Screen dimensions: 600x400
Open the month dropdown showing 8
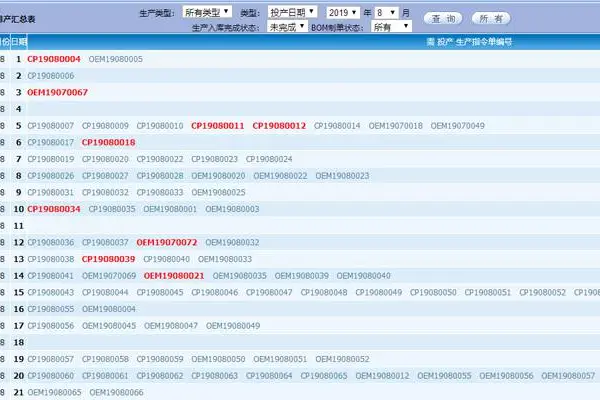click(x=386, y=13)
